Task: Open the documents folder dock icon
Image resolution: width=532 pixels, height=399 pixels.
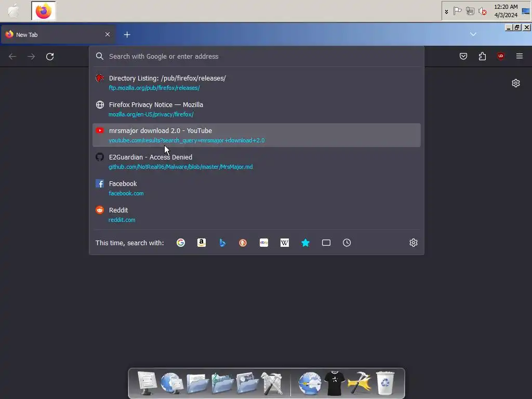Action: click(197, 383)
